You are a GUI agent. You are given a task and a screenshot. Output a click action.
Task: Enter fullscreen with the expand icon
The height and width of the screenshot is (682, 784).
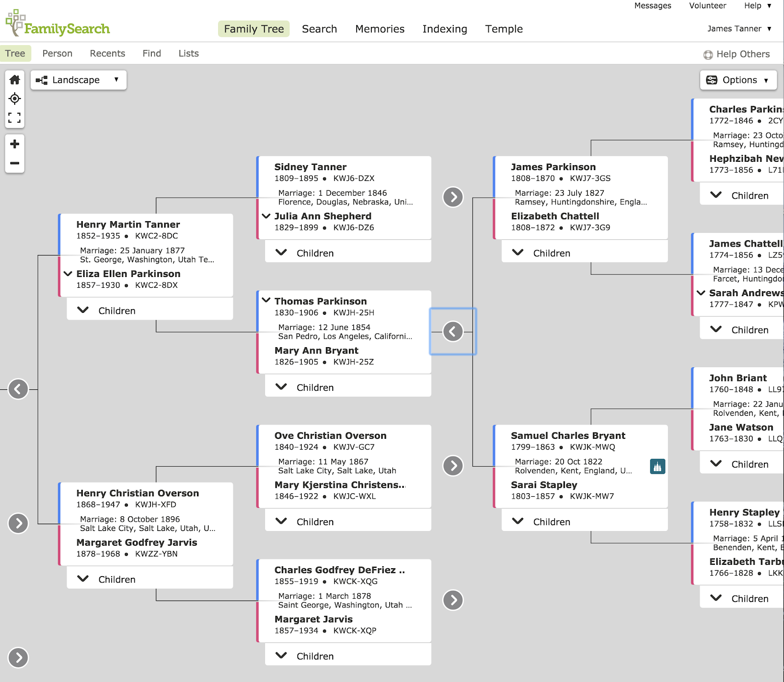click(x=15, y=118)
